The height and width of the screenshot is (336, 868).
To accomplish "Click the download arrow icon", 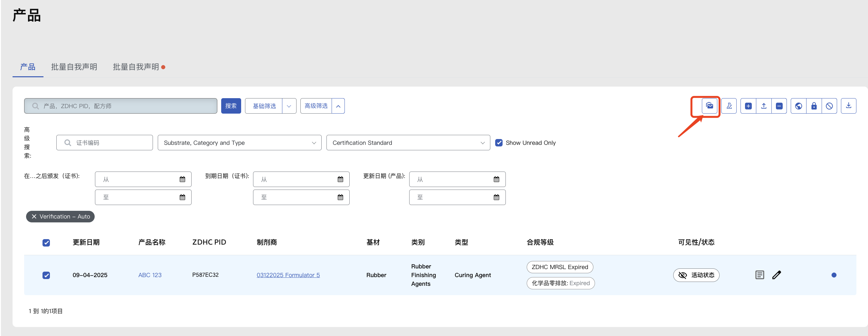I will click(x=848, y=106).
